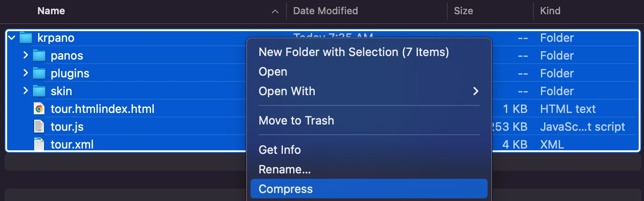
Task: Sort by the Kind column header
Action: 550,11
